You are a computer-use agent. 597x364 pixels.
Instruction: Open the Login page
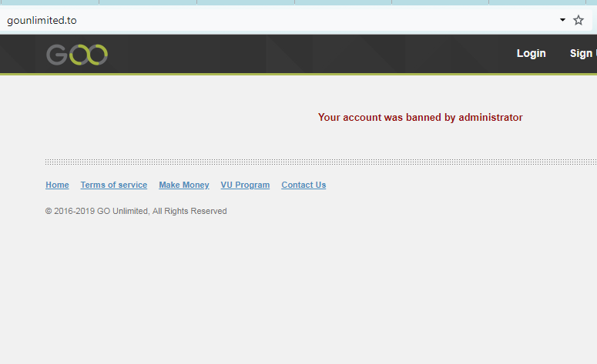click(x=531, y=53)
